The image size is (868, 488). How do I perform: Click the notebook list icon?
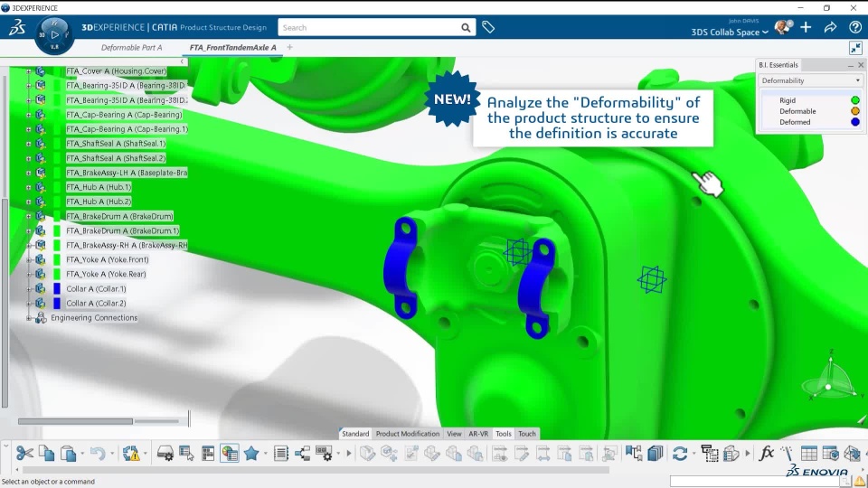click(281, 454)
